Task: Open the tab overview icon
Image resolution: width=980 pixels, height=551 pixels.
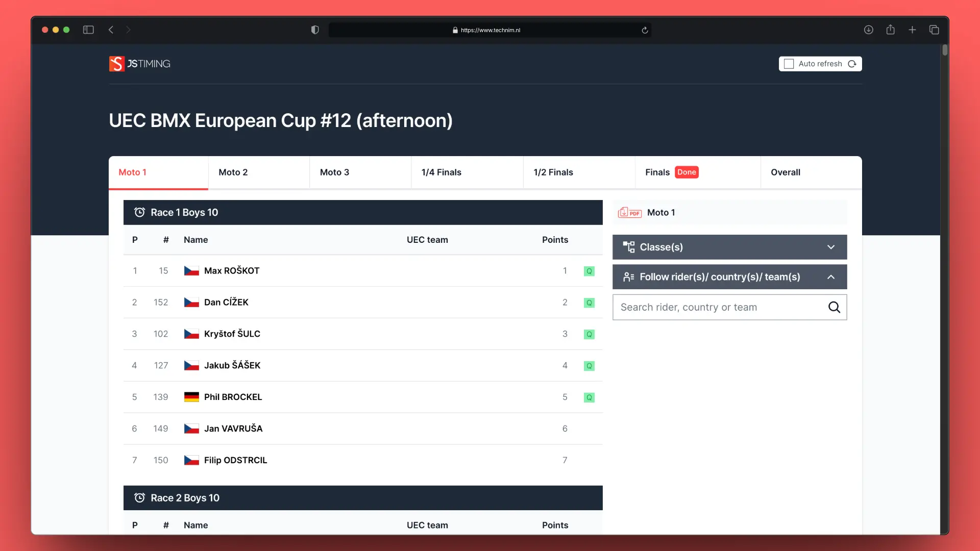Action: (x=934, y=30)
